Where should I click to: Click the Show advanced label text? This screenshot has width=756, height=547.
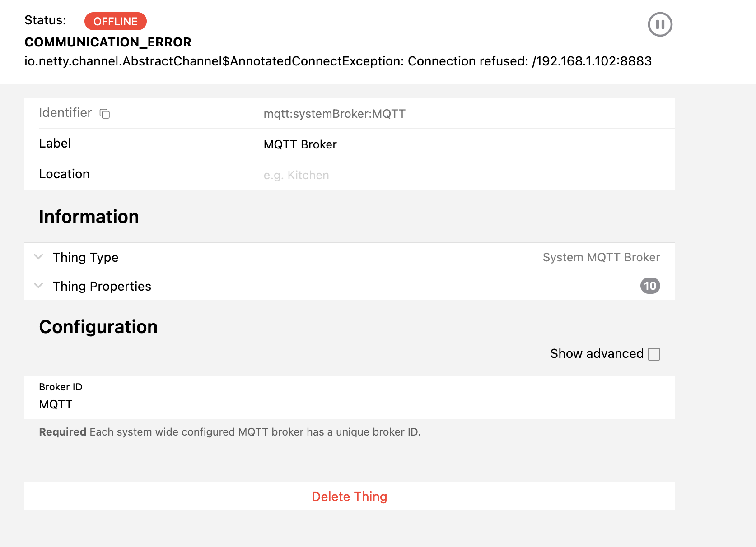pyautogui.click(x=597, y=354)
